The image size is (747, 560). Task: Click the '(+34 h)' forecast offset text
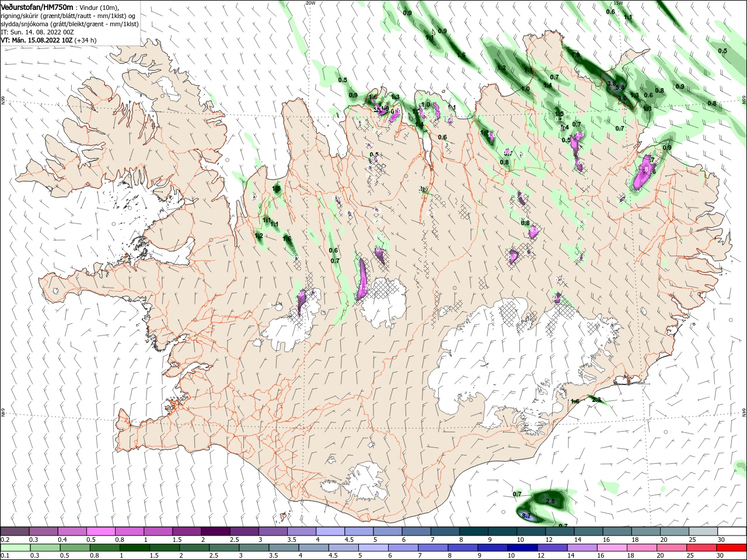[85, 40]
